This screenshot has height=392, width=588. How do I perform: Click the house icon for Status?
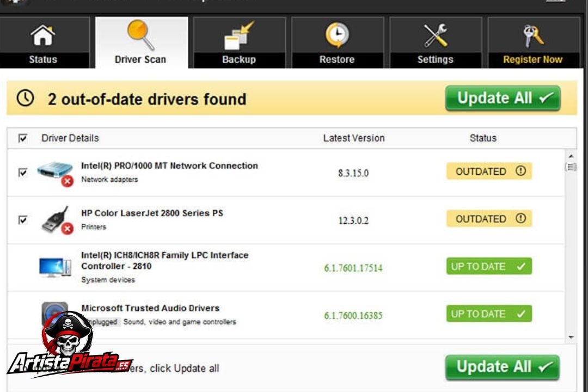(43, 35)
